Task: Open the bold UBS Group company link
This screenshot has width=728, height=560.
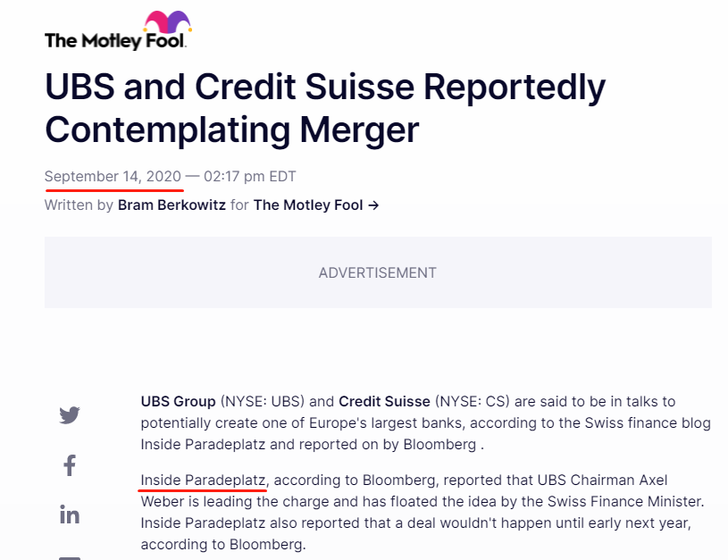Action: [179, 401]
